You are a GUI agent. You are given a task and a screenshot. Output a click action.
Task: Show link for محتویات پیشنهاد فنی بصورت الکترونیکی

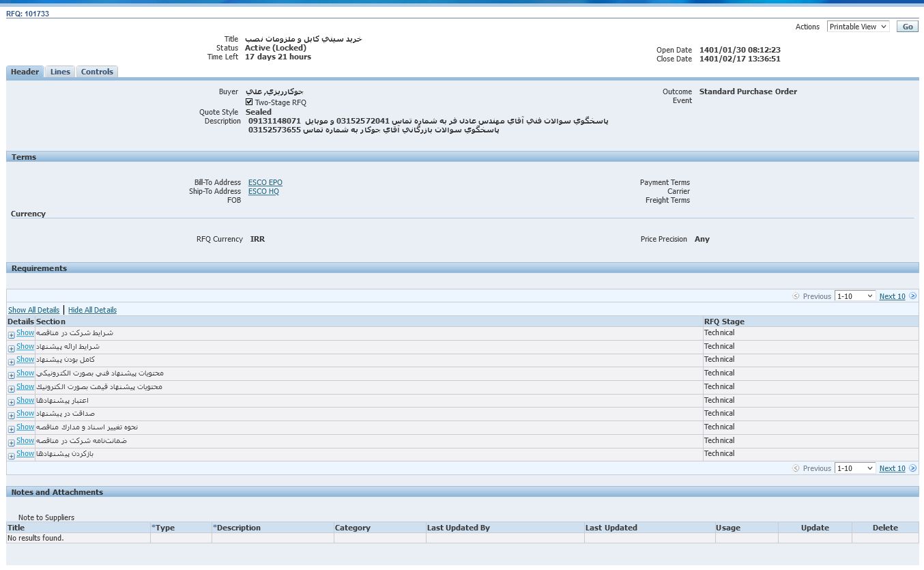25,373
